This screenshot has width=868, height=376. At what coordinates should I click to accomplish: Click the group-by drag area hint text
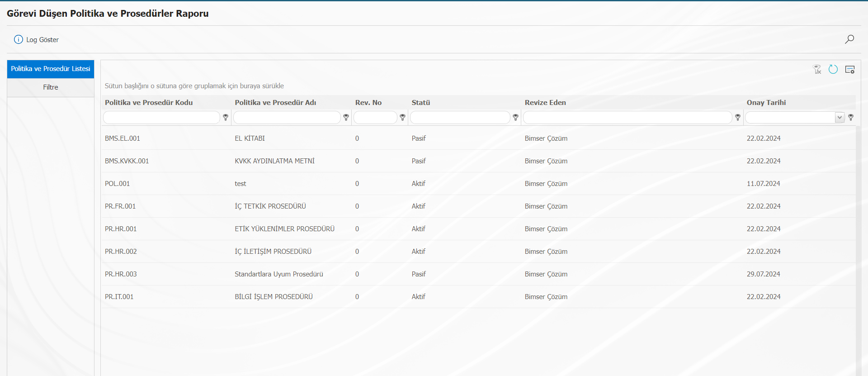click(194, 86)
